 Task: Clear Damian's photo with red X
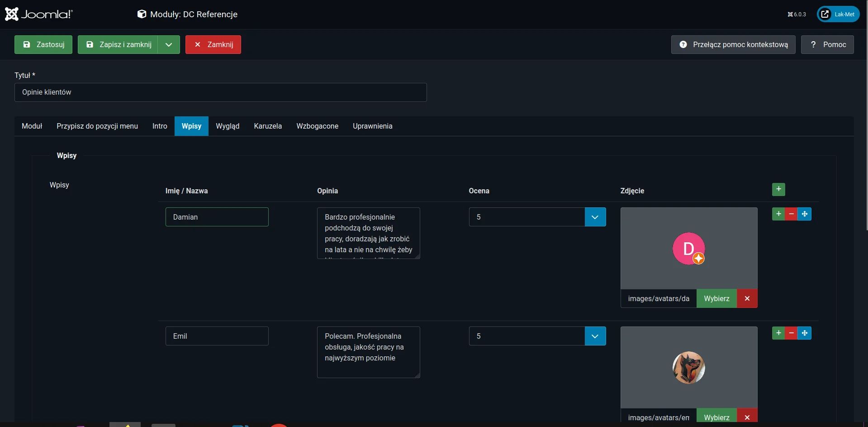(x=747, y=298)
